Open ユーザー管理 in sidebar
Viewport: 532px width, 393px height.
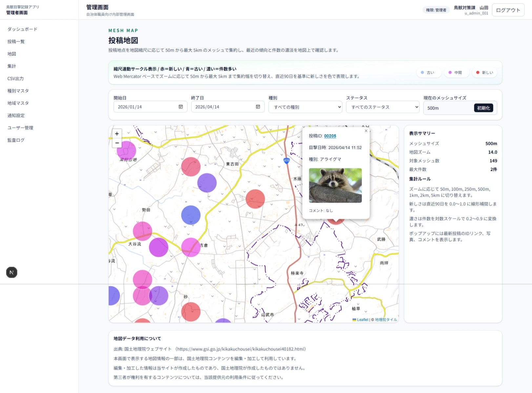(20, 128)
